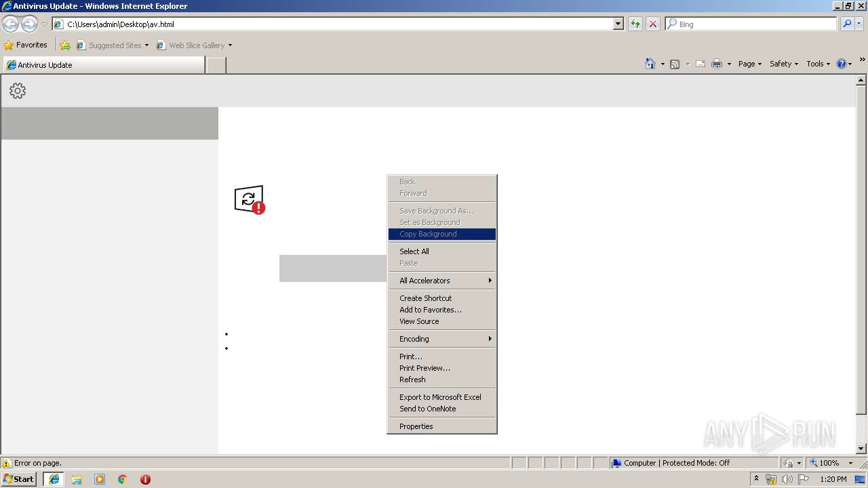Expand the toolbar overflow chevron
Viewport: 868px width, 488px height.
(862, 60)
